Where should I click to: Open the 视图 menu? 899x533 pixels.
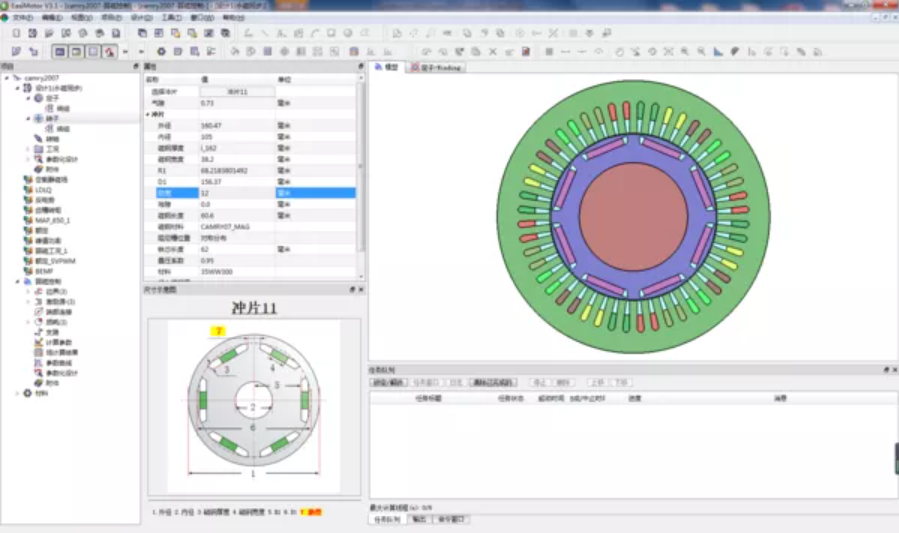pyautogui.click(x=81, y=18)
